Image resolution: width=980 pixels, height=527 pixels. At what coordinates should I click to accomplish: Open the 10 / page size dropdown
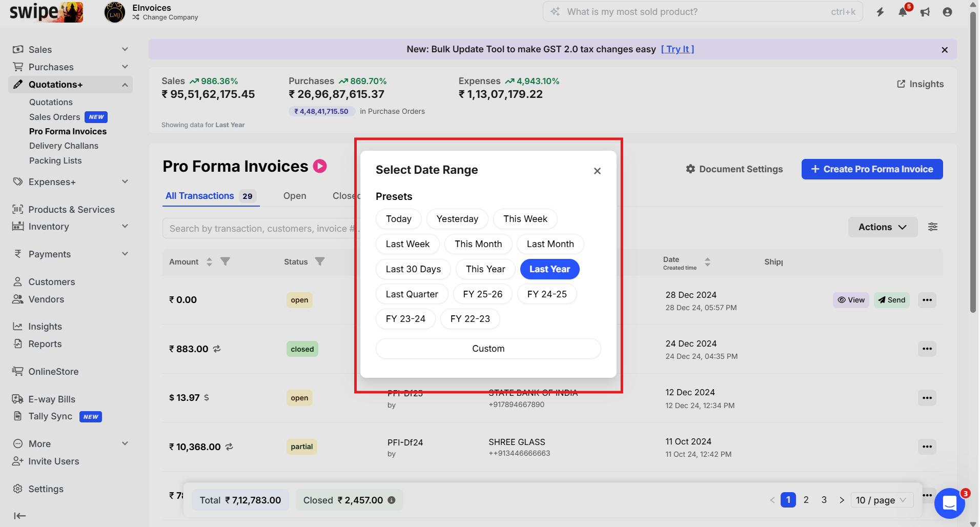click(881, 500)
